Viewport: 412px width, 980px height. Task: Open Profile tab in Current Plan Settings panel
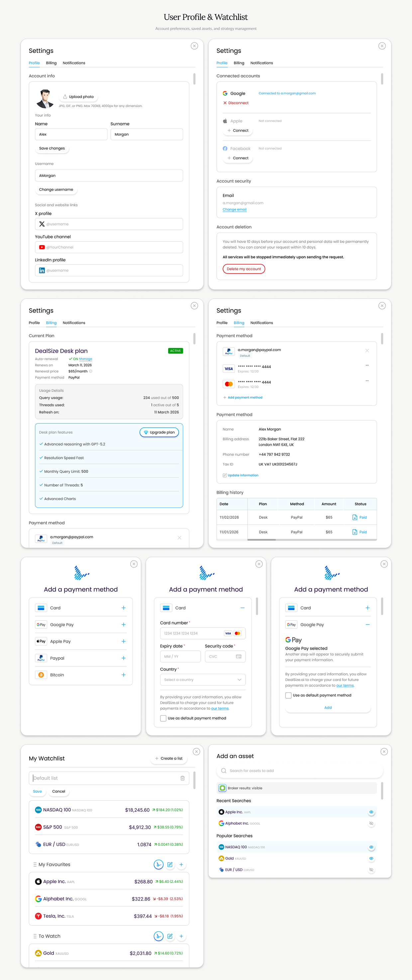pyautogui.click(x=34, y=323)
